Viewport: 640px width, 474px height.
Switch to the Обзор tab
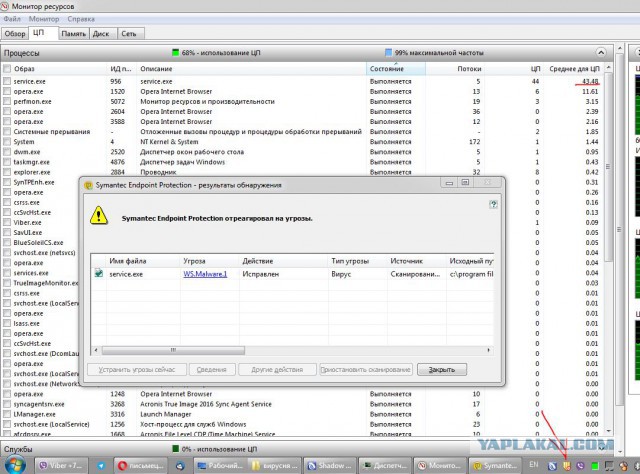pos(15,34)
